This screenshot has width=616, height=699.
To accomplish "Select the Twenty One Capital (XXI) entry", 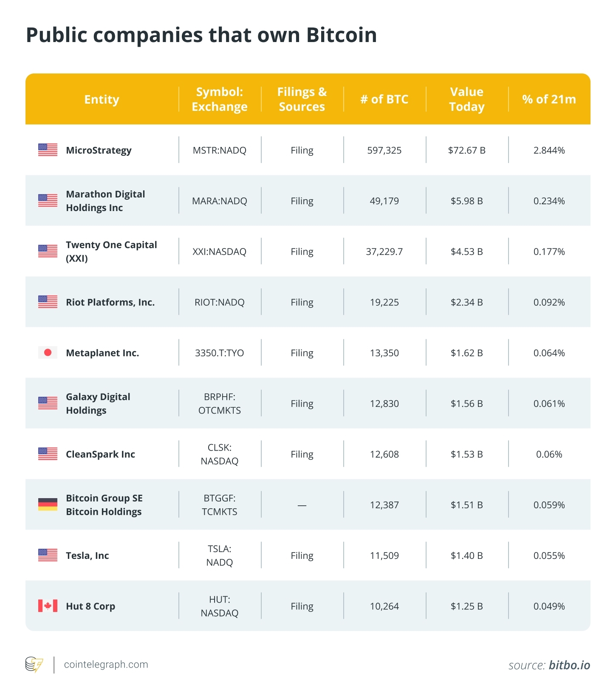I will (111, 251).
